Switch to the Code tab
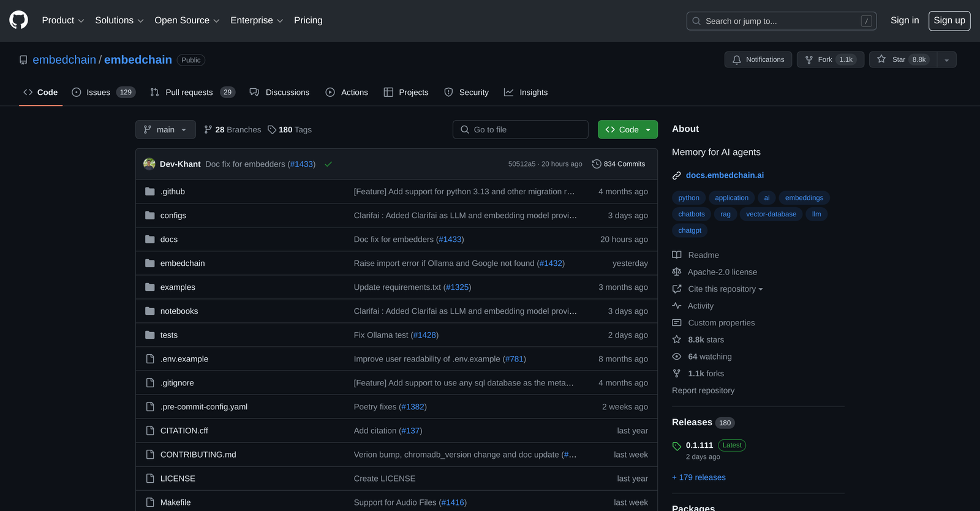This screenshot has height=511, width=980. click(40, 93)
